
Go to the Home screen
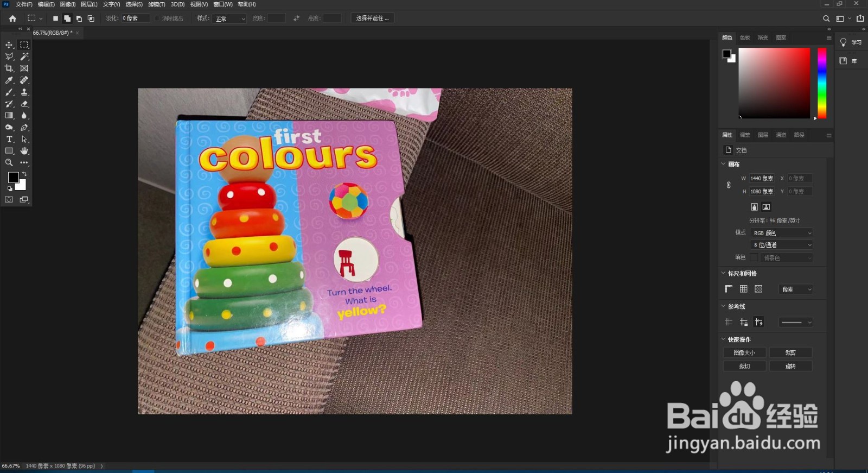(x=12, y=18)
